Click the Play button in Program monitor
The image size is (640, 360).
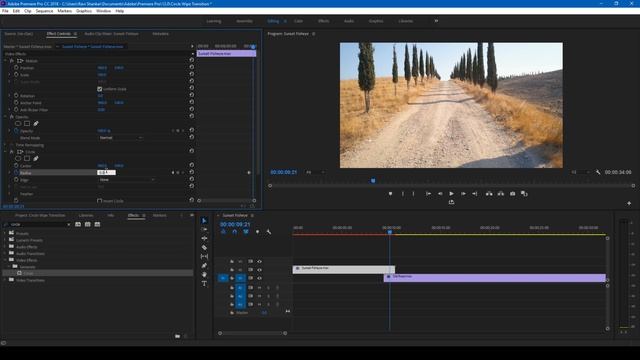click(x=451, y=193)
